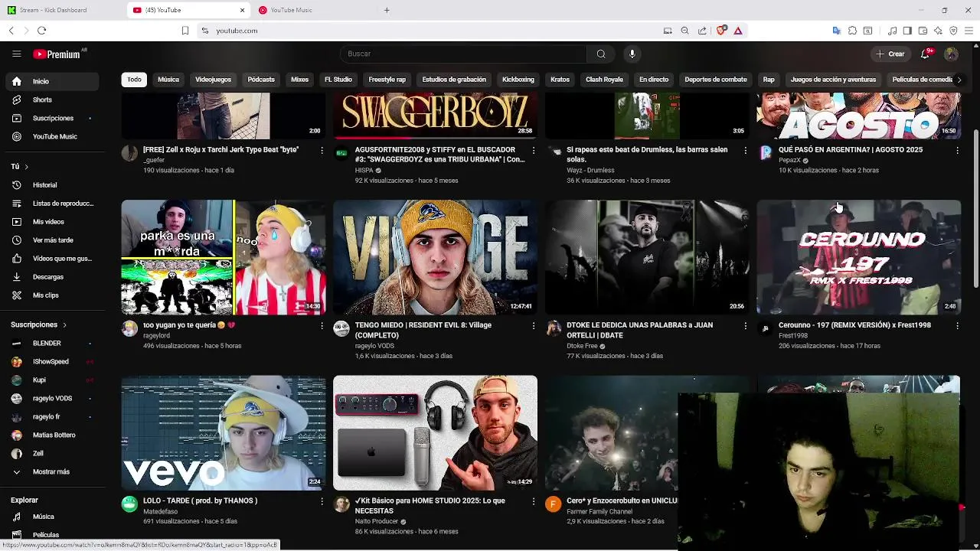Open YouTube Music from sidebar
980x551 pixels.
(x=52, y=136)
